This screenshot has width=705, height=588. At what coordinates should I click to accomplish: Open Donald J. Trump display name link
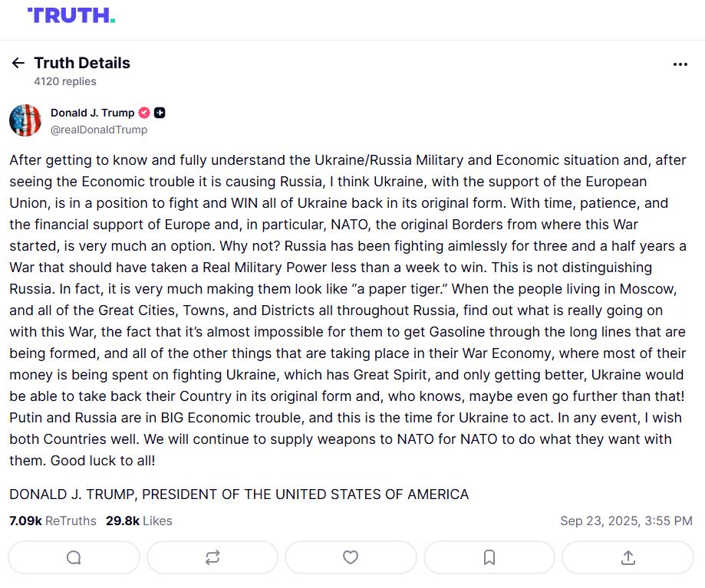click(x=92, y=113)
